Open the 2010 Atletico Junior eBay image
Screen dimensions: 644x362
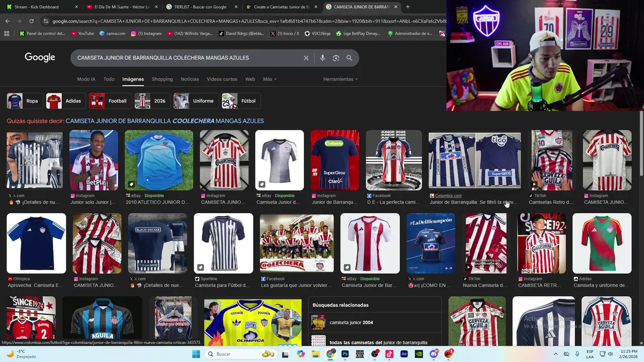point(159,160)
